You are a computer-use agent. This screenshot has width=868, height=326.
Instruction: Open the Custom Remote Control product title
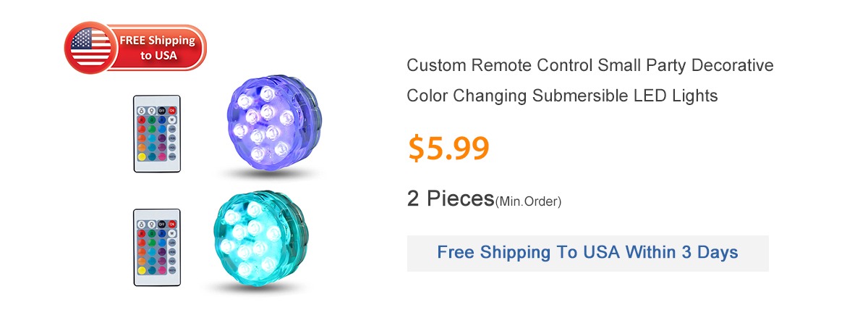click(590, 66)
